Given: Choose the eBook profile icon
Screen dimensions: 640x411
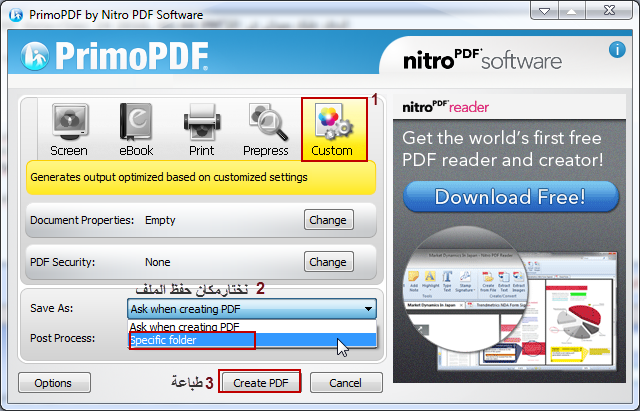Looking at the screenshot, I should [136, 130].
